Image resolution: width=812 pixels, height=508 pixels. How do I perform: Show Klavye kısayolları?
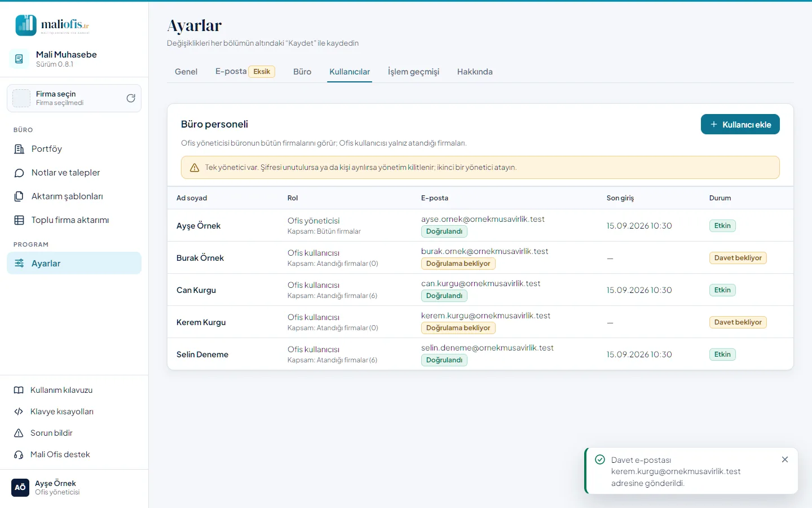74,411
